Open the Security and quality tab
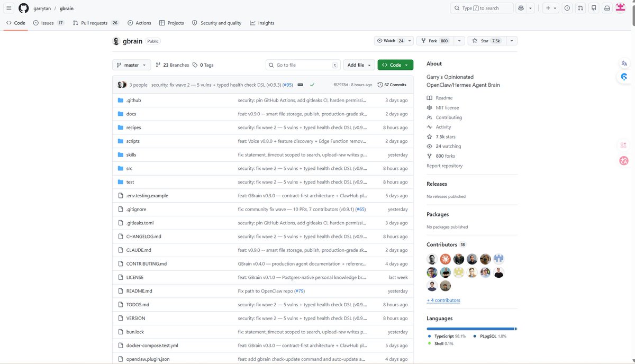Image resolution: width=635 pixels, height=364 pixels. [x=216, y=23]
